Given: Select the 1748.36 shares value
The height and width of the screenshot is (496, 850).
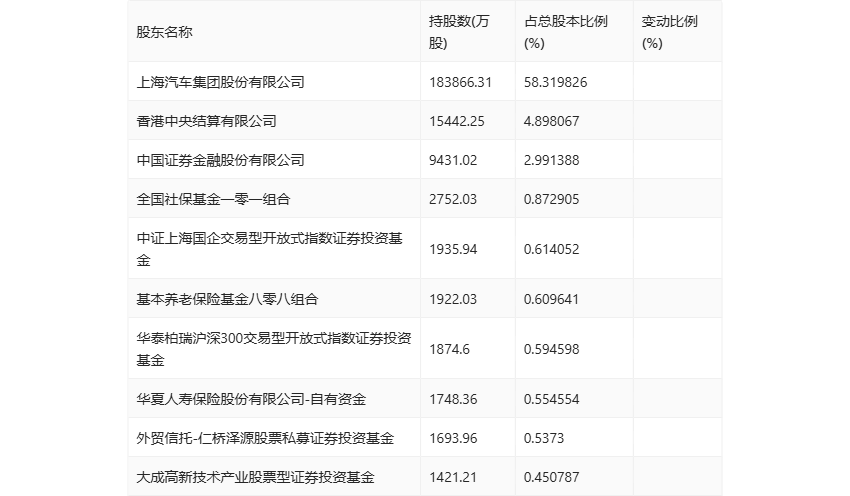Looking at the screenshot, I should coord(453,399).
